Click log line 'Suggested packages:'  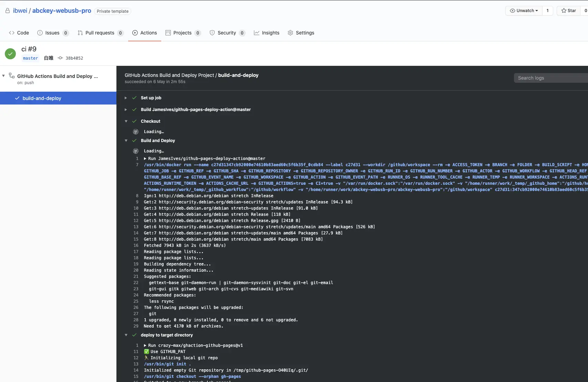[167, 277]
